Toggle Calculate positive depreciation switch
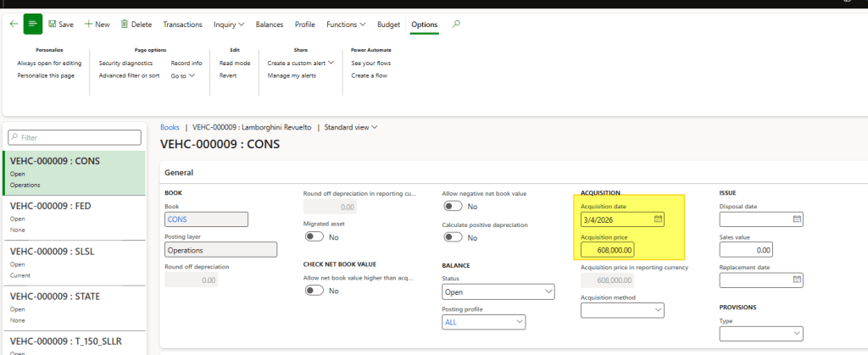 coord(453,238)
